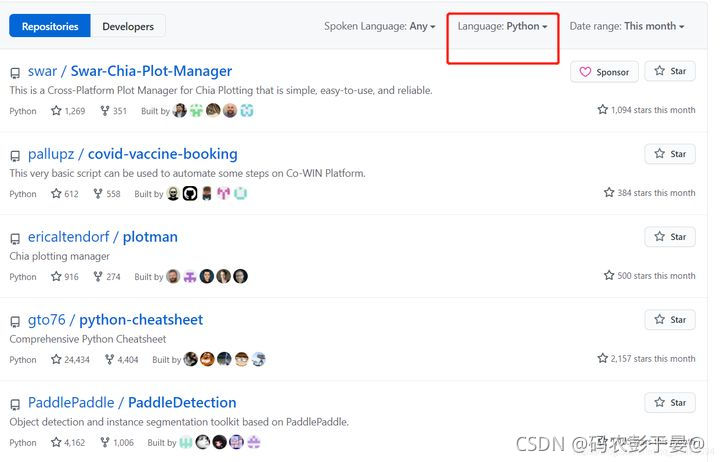Click the 'Comprehensive Python Cheatsheet' description
Screen dimensions: 720x462
point(88,339)
